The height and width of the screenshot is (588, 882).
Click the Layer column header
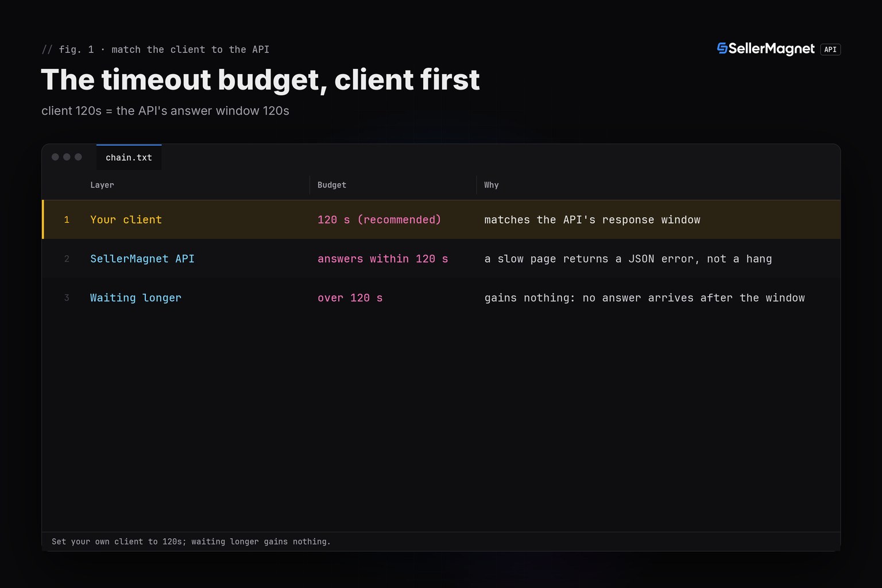coord(102,185)
